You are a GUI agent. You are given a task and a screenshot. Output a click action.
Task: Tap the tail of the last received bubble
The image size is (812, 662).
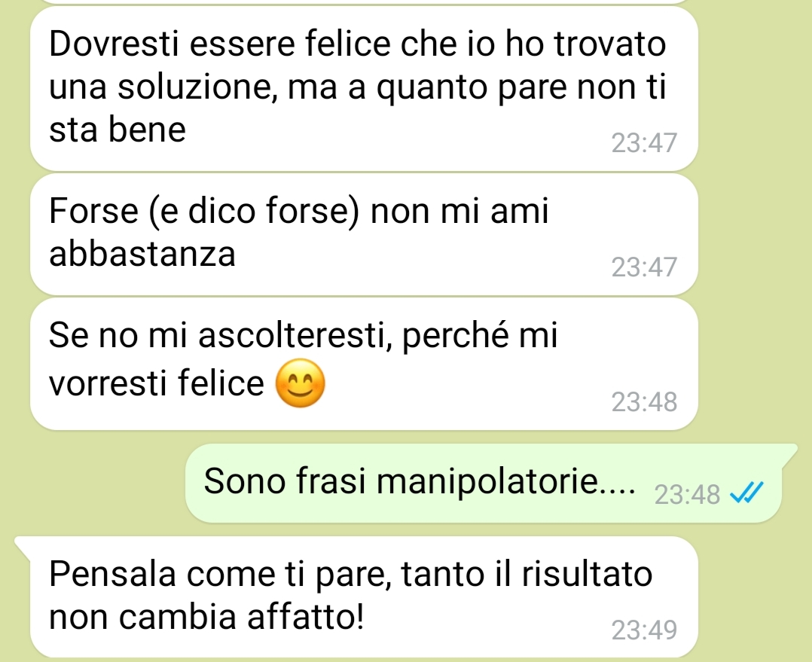23,545
